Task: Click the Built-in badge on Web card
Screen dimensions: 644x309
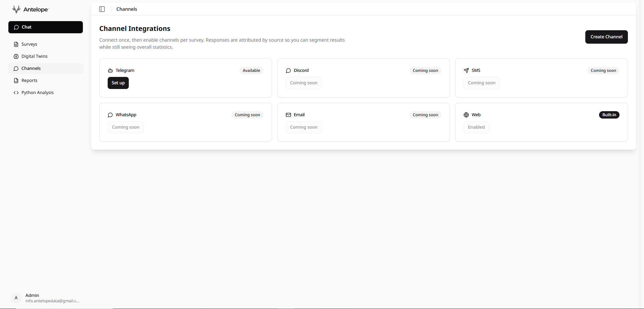Action: pos(609,115)
